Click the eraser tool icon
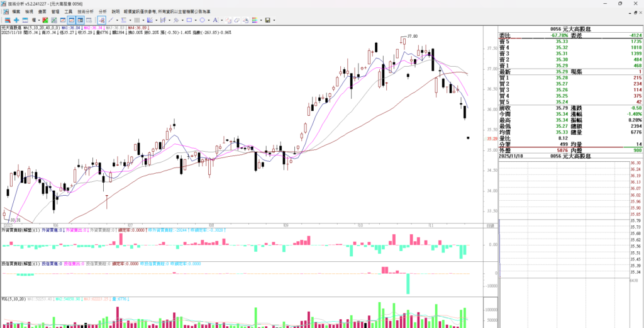 pyautogui.click(x=237, y=20)
